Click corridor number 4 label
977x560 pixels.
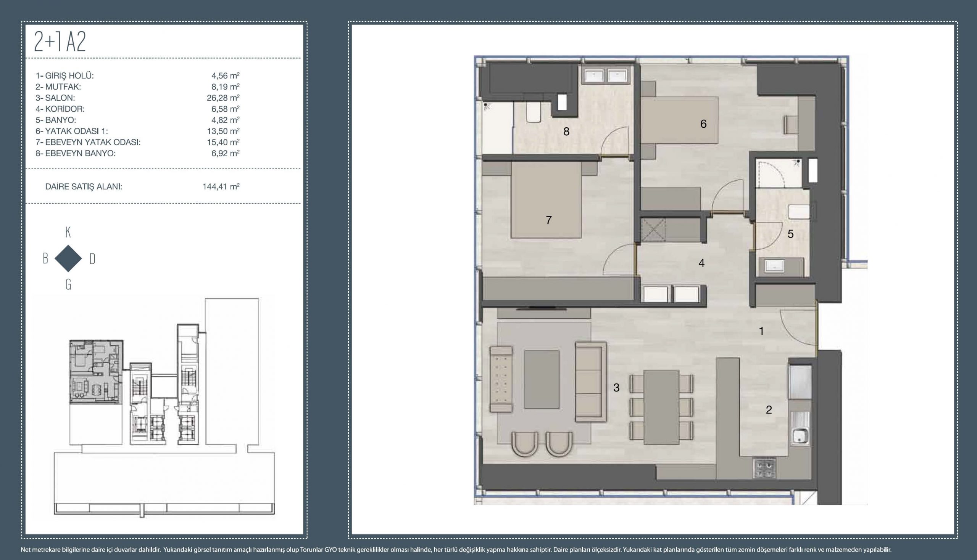pyautogui.click(x=701, y=263)
